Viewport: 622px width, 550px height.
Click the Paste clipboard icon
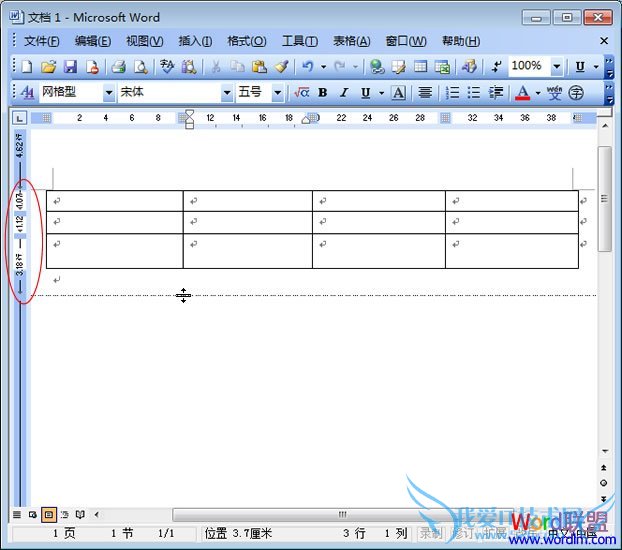tap(259, 67)
